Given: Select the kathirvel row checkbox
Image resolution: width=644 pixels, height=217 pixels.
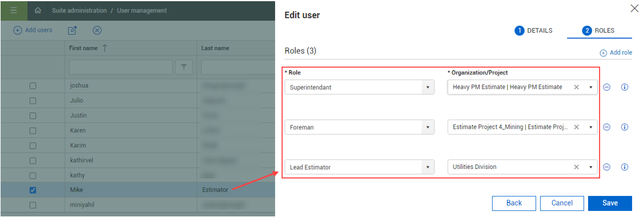Looking at the screenshot, I should point(33,160).
